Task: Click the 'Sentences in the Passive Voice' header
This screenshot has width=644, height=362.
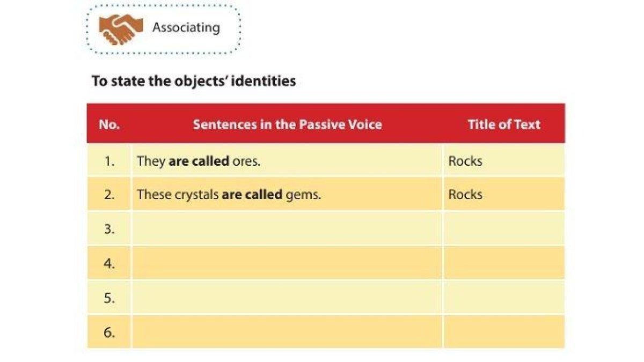Action: coord(287,124)
